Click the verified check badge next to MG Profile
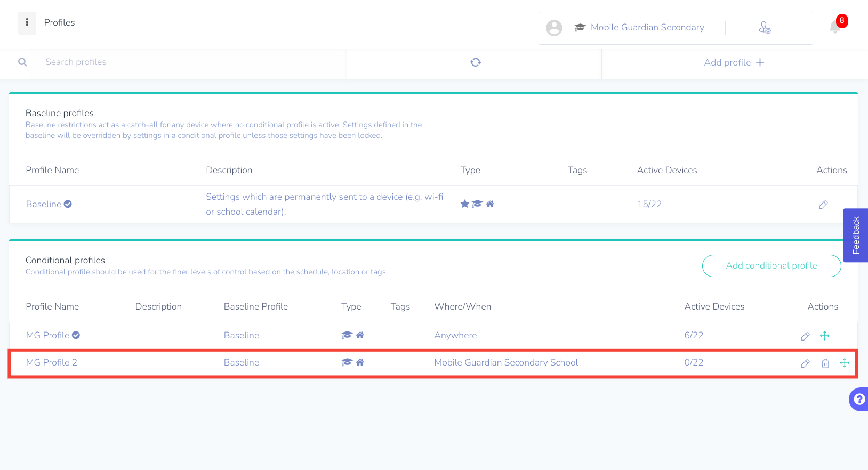868x470 pixels. (76, 335)
